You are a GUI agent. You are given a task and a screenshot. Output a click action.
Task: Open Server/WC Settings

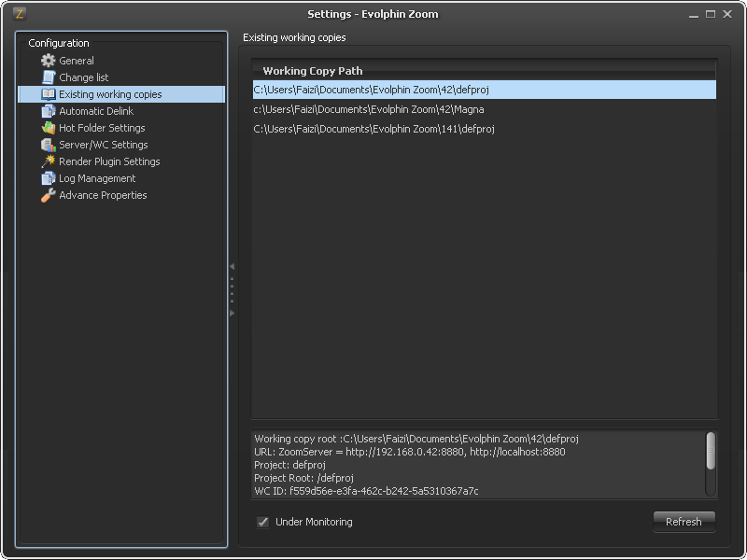tap(104, 145)
